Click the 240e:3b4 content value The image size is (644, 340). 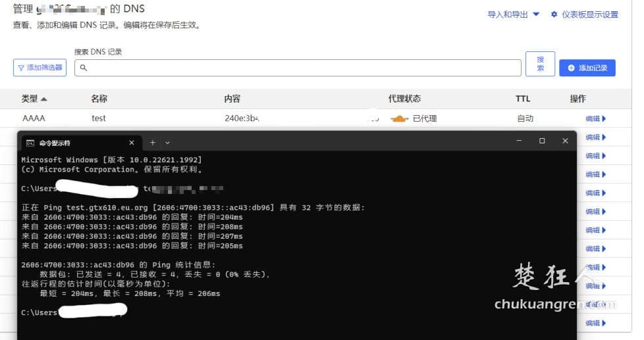[x=242, y=118]
